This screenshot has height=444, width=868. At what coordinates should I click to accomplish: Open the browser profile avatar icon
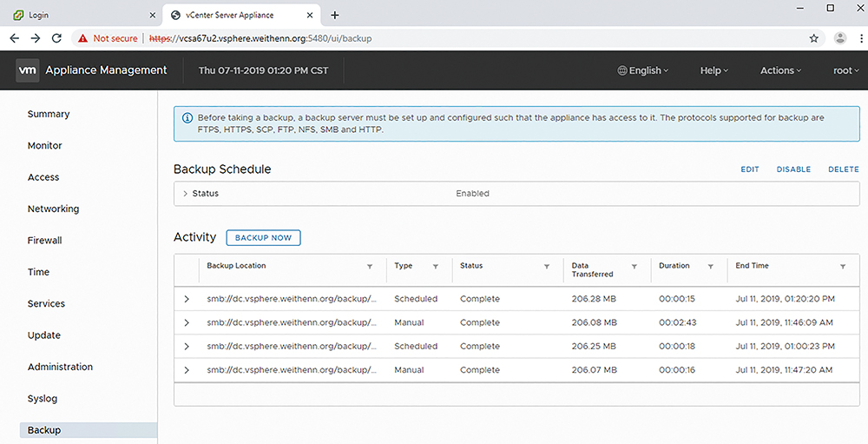click(840, 38)
